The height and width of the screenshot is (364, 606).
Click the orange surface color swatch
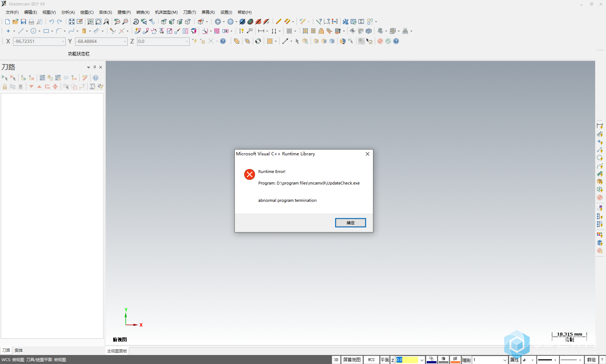(455, 360)
